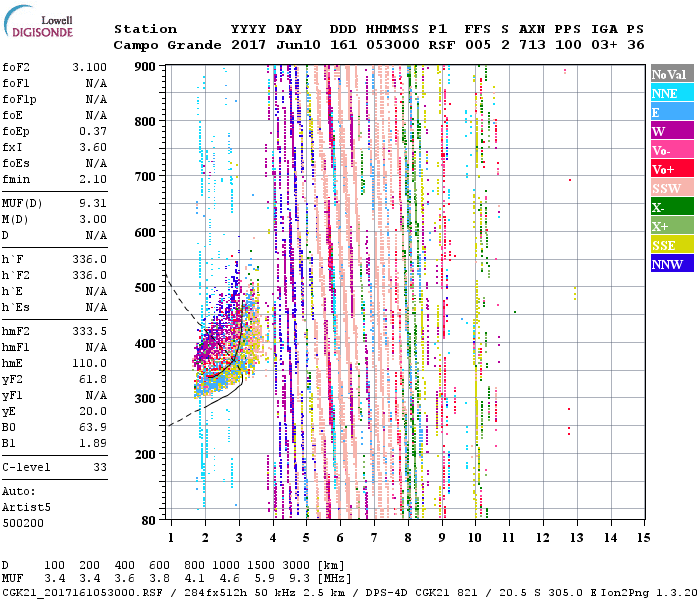
Task: Click the hmF2 value 333.5
Action: (90, 329)
